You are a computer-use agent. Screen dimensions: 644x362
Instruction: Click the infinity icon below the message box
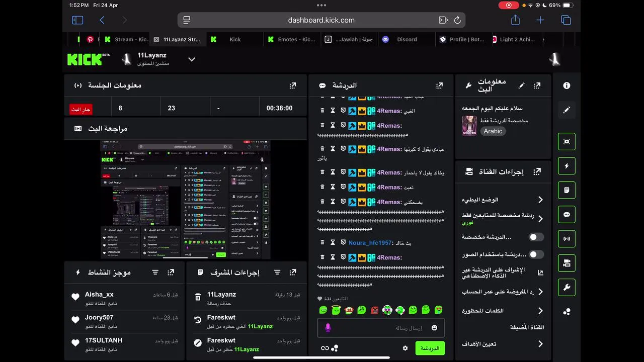coord(325,348)
